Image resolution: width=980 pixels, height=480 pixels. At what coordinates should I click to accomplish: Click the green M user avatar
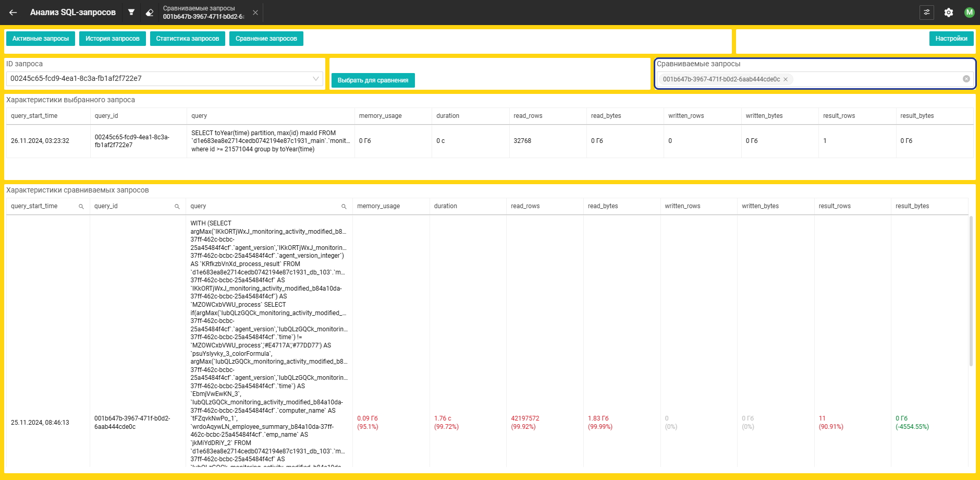click(x=970, y=13)
